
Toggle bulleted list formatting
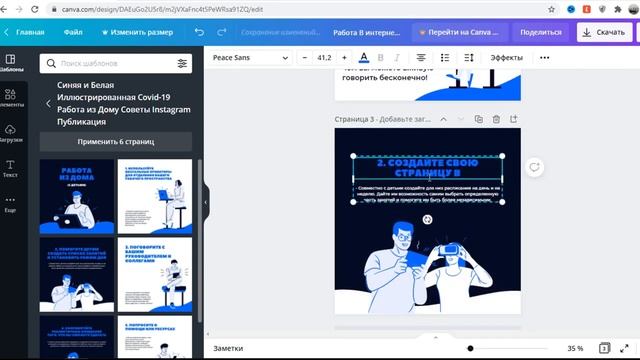[x=445, y=58]
